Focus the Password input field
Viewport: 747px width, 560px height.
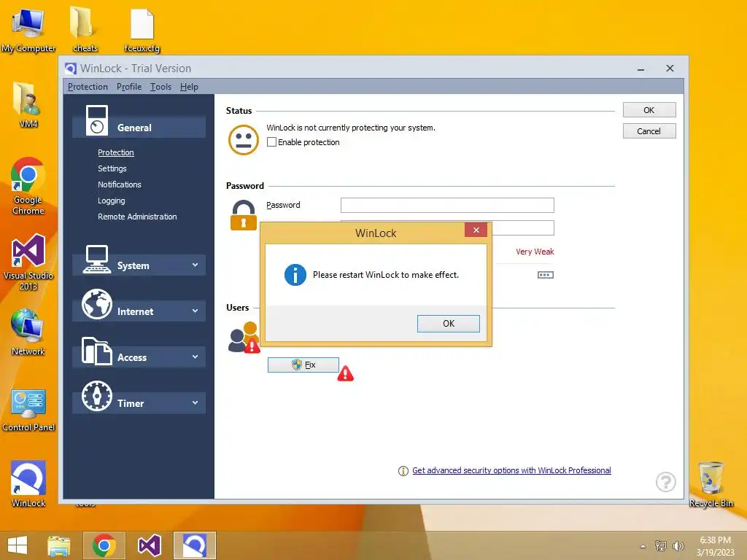[x=447, y=205]
